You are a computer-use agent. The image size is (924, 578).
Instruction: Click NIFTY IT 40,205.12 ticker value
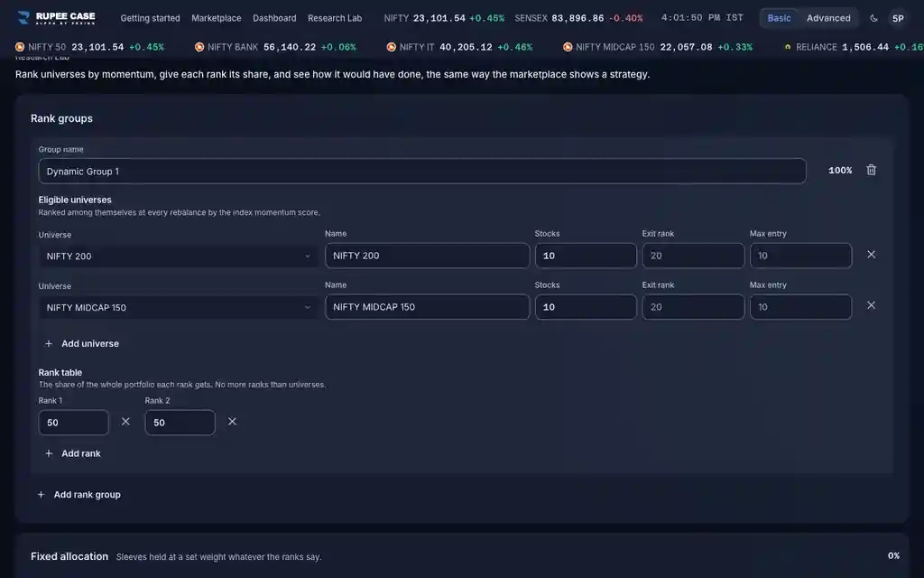466,47
